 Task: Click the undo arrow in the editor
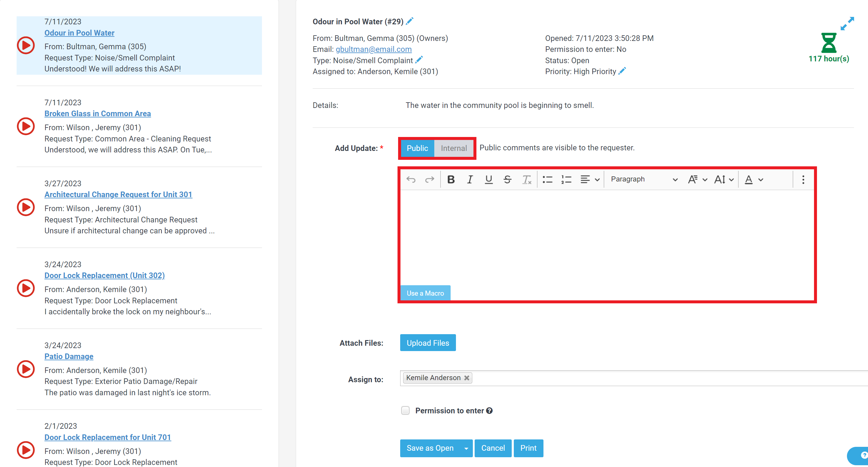(x=411, y=179)
